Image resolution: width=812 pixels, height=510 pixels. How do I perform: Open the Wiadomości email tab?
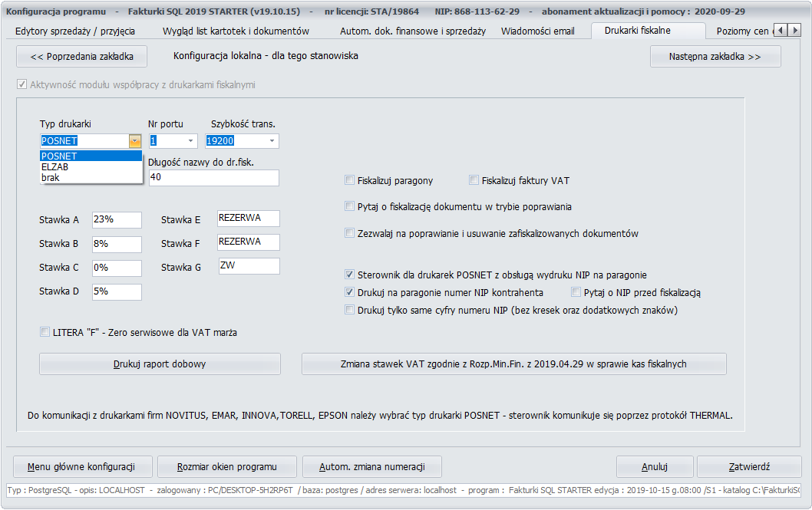(x=537, y=31)
